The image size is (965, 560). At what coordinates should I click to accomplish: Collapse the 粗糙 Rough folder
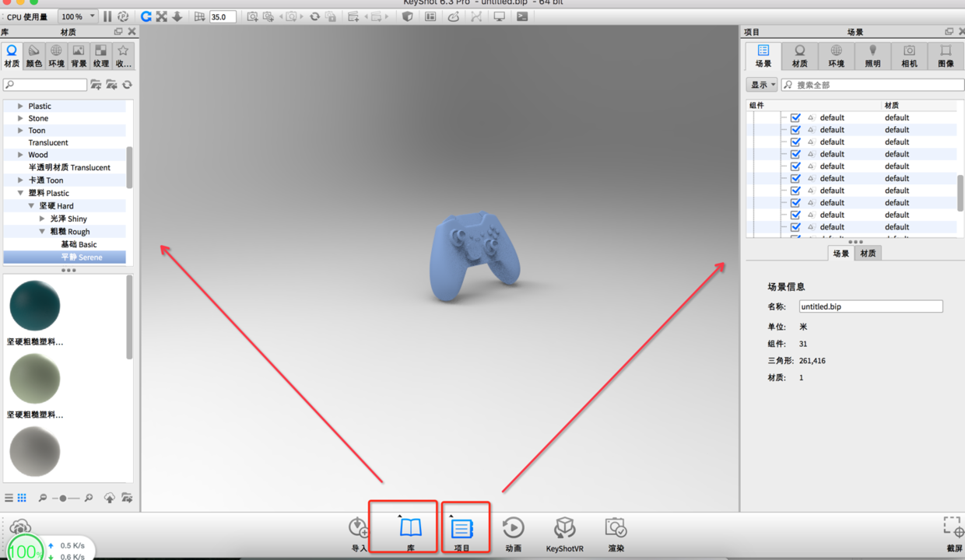click(x=42, y=232)
